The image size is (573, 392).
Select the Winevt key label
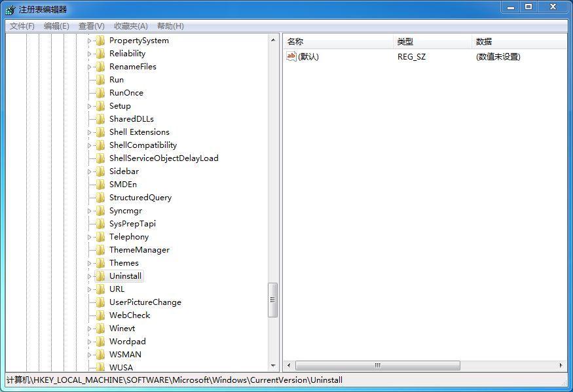(122, 329)
